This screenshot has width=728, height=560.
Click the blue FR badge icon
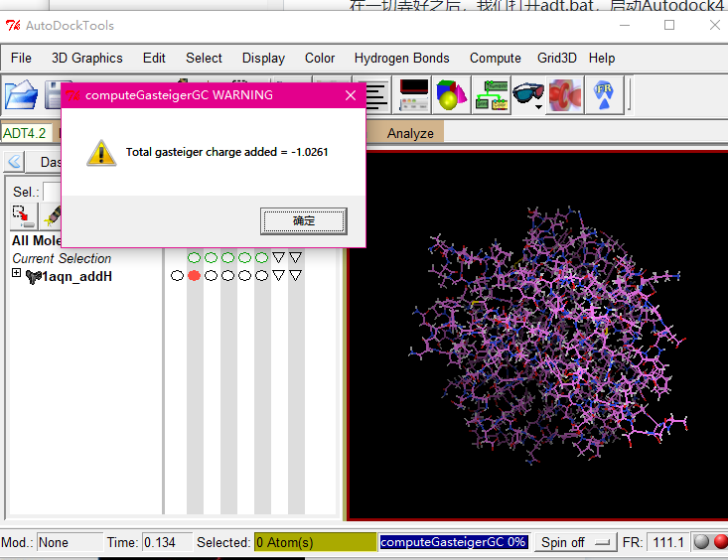[x=604, y=95]
